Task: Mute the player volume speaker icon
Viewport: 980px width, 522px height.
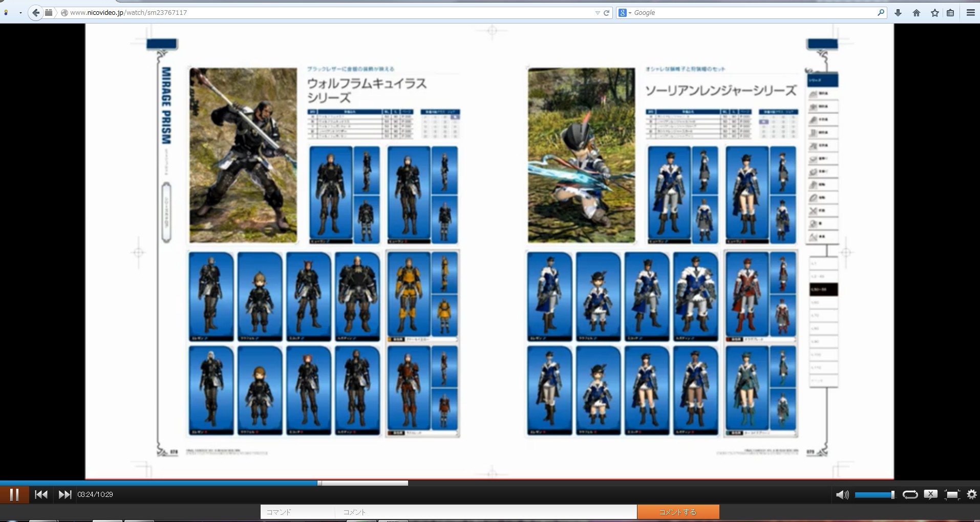Action: pyautogui.click(x=842, y=494)
